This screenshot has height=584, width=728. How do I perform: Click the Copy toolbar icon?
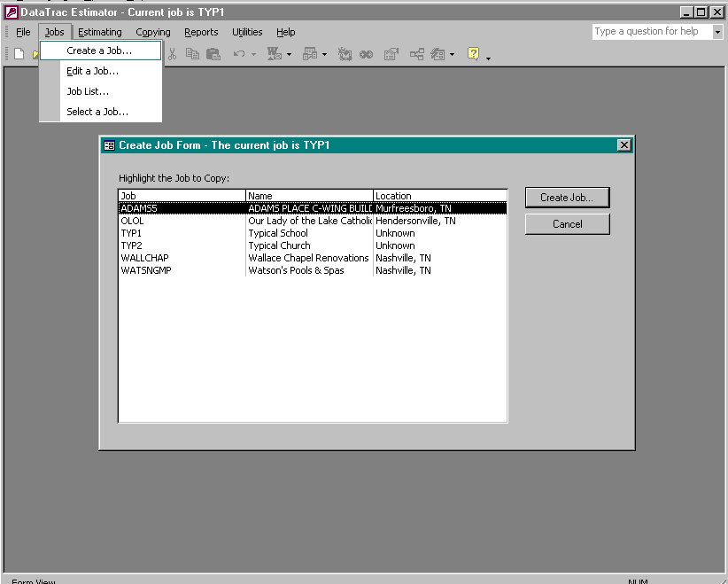coord(192,54)
